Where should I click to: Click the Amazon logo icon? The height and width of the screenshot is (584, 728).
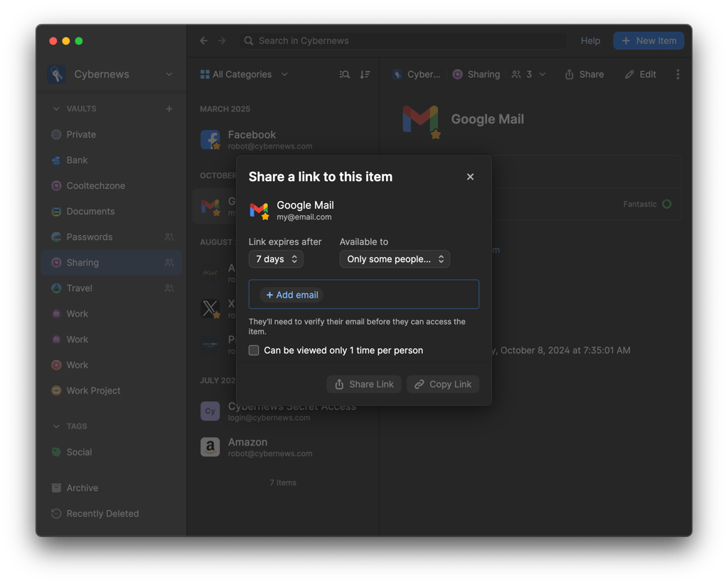210,447
